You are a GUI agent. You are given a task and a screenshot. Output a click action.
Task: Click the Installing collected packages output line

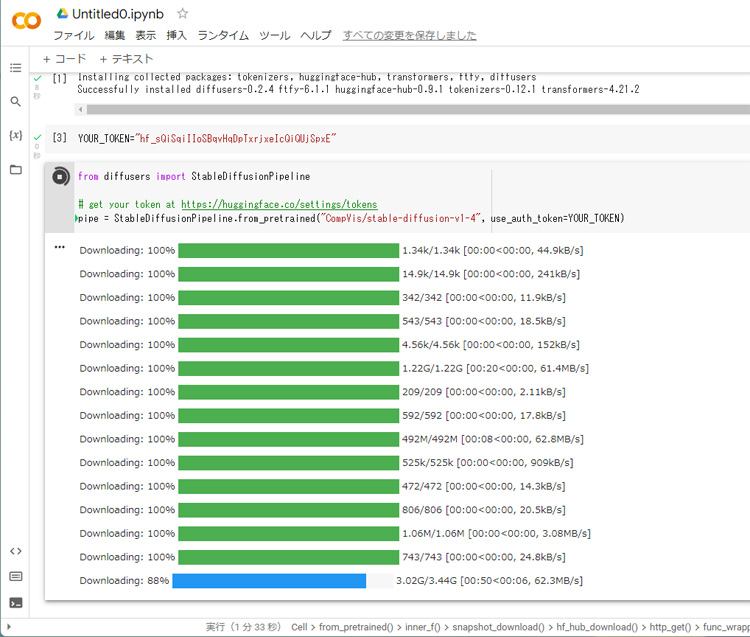coord(307,77)
